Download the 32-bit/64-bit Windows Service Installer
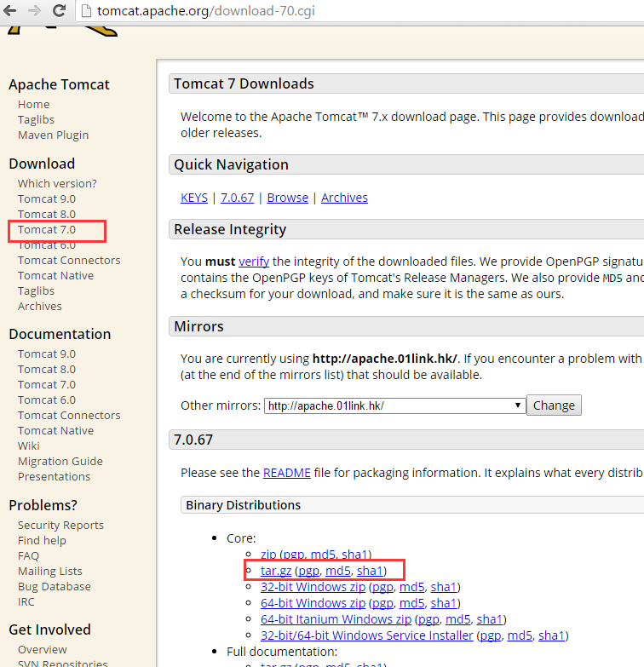This screenshot has height=667, width=644. pos(367,635)
